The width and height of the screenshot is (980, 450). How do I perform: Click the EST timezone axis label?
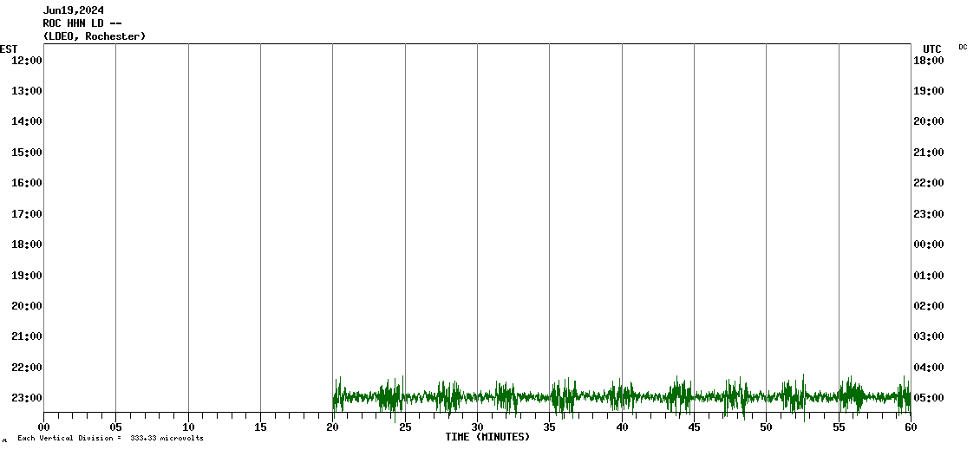click(x=9, y=49)
